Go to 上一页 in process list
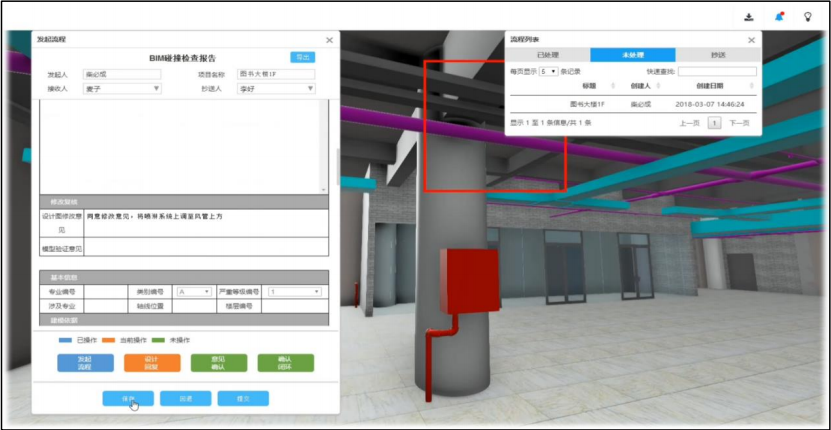The width and height of the screenshot is (831, 430). pos(689,123)
